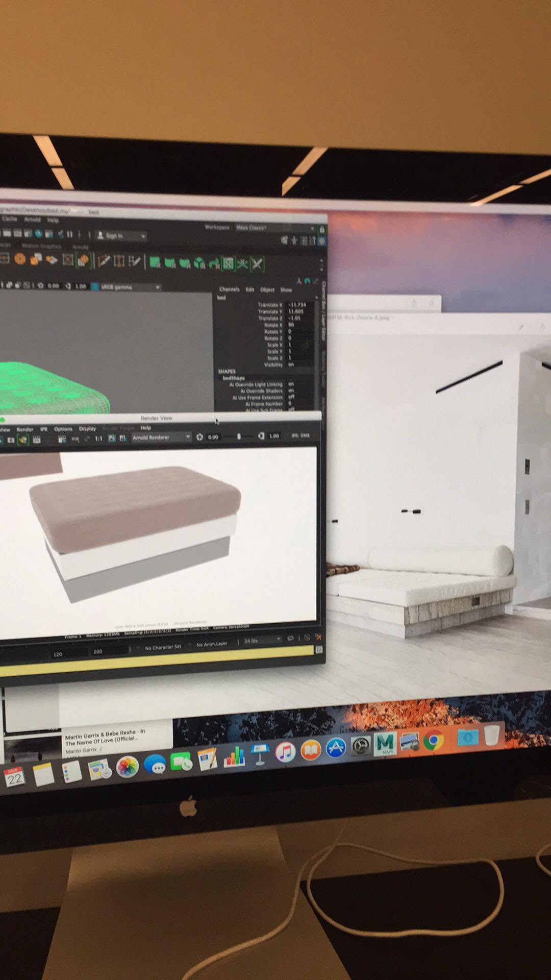This screenshot has height=980, width=551.
Task: Click the clapperboard render icon in Render View
Action: pyautogui.click(x=37, y=439)
